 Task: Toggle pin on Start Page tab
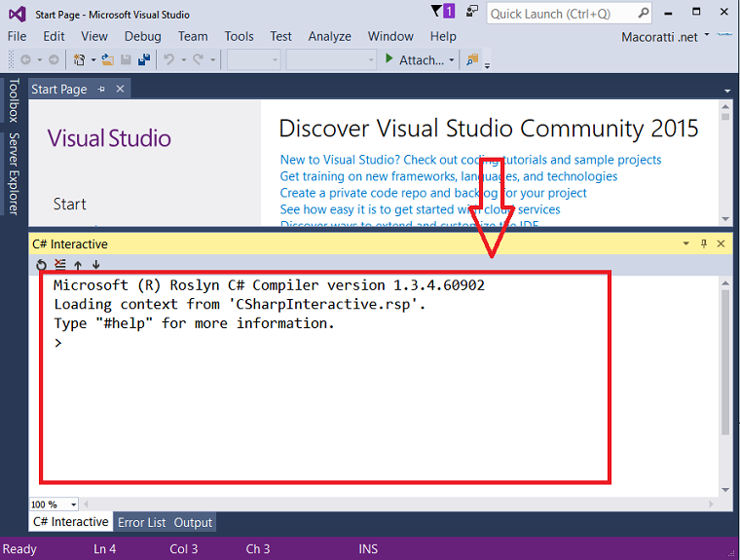tap(101, 89)
